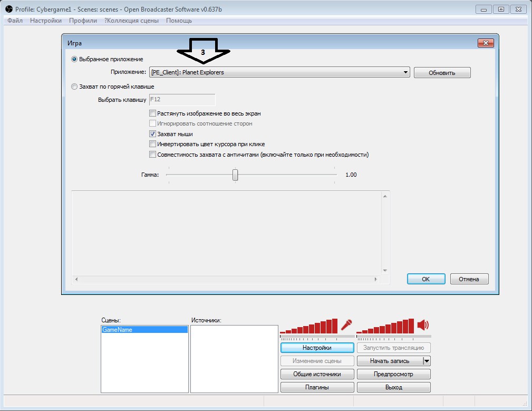The image size is (532, 411).
Task: Open the Профили menu
Action: [83, 21]
